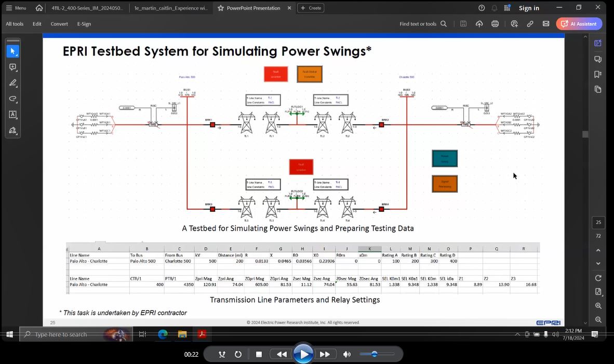Viewport: 614px width, 364px height.
Task: Go to next page with down chevron
Action: click(598, 264)
